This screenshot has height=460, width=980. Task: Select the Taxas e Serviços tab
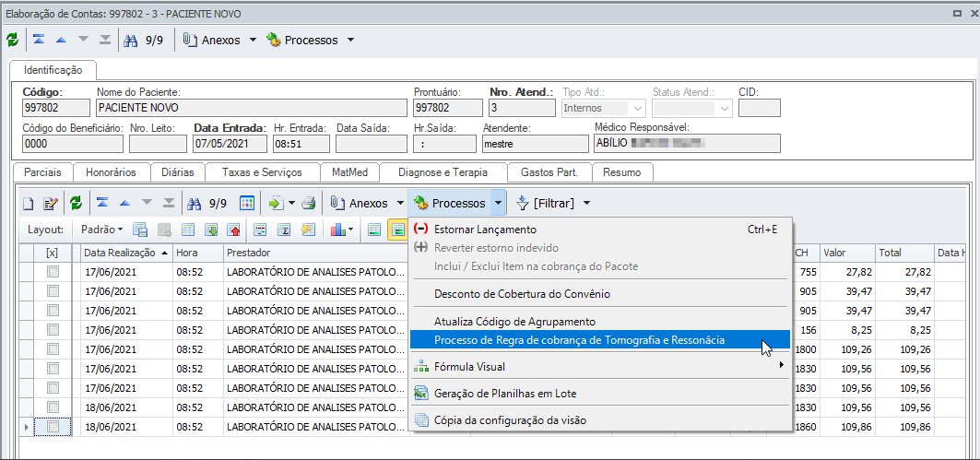(x=262, y=171)
